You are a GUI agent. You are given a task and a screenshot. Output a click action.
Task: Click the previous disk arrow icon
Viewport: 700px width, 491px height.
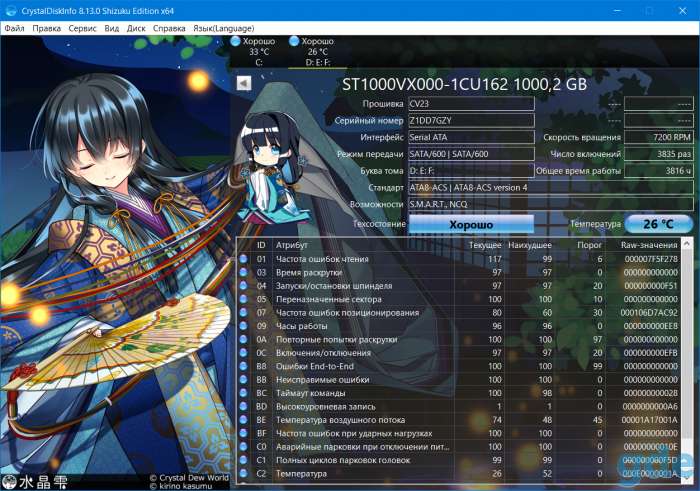click(244, 83)
